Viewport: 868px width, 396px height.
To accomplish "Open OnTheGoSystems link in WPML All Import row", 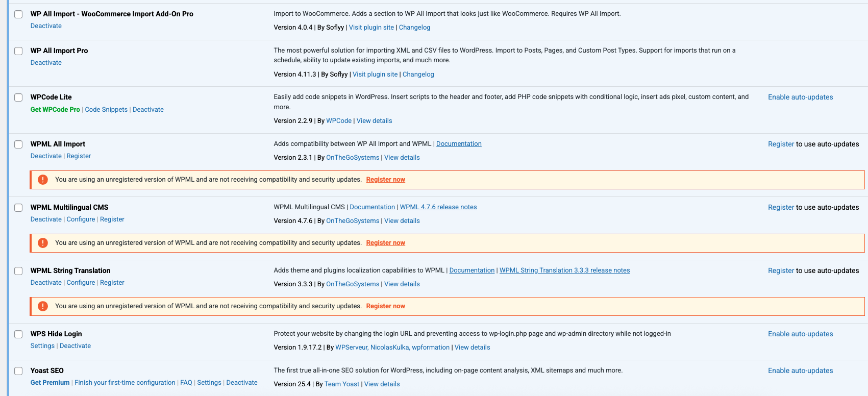I will [353, 158].
